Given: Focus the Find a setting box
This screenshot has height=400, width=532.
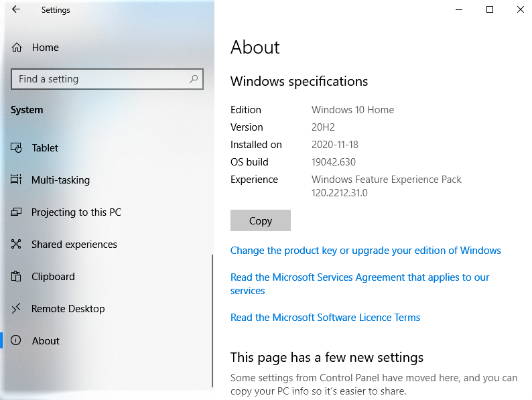Looking at the screenshot, I should click(107, 79).
